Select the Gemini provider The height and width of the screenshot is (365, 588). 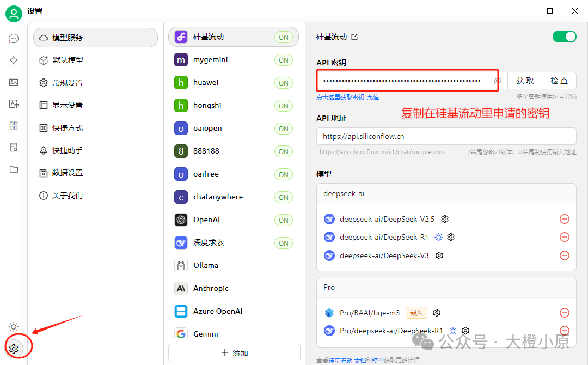tap(234, 334)
